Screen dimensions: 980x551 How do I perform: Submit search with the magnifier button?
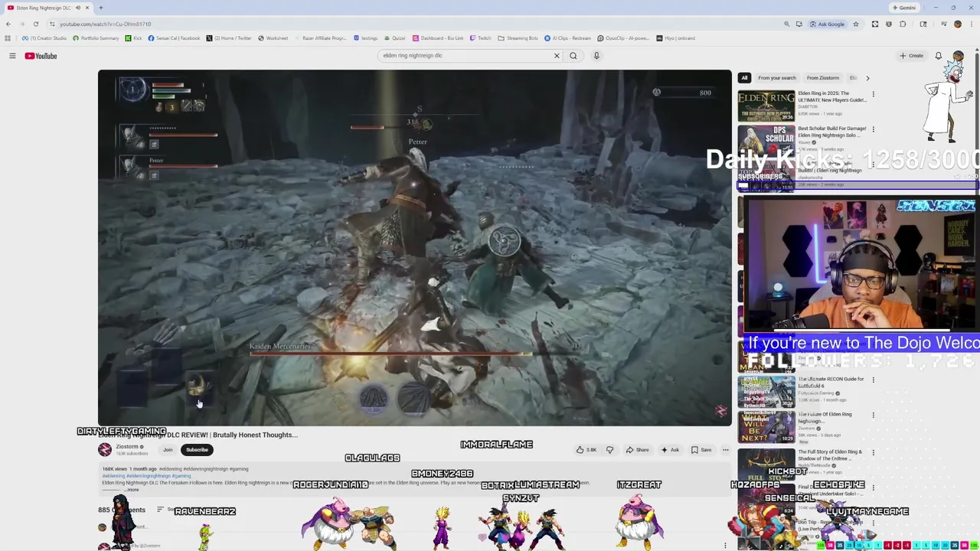point(573,56)
